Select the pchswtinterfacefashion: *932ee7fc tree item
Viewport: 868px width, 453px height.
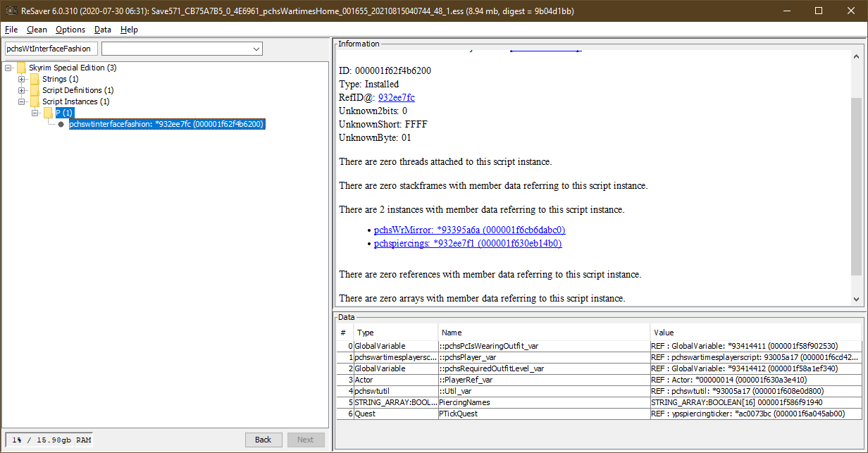click(167, 124)
